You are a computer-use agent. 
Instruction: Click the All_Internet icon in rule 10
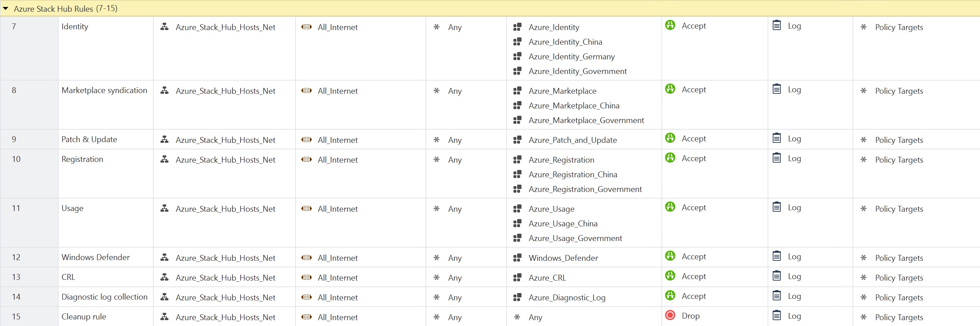tap(307, 160)
